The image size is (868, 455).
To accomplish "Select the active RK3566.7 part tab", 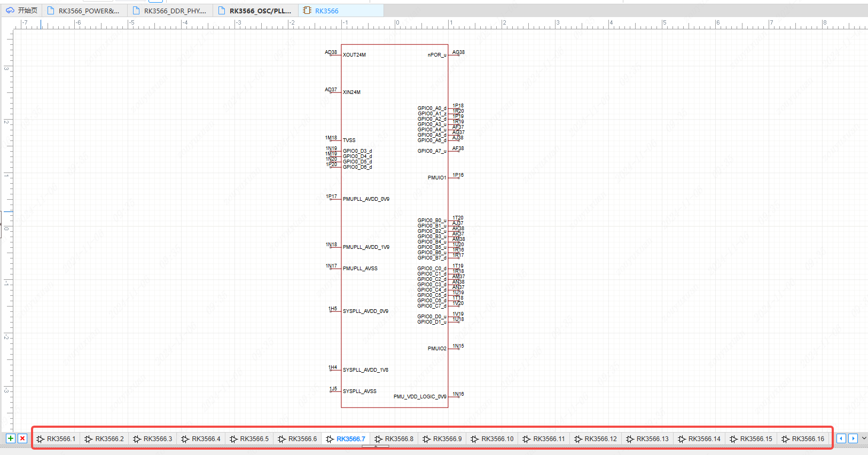I will 346,439.
